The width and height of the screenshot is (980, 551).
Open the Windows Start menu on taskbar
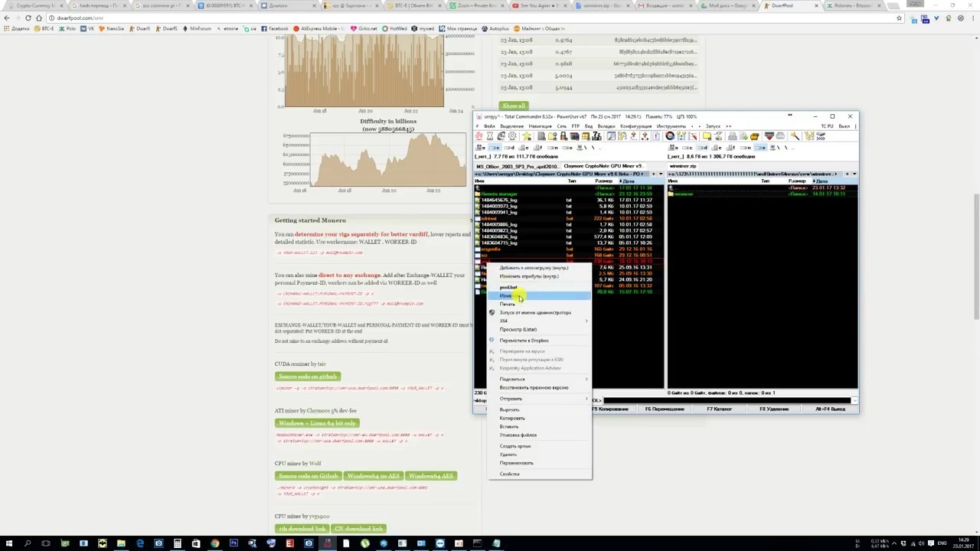[8, 543]
